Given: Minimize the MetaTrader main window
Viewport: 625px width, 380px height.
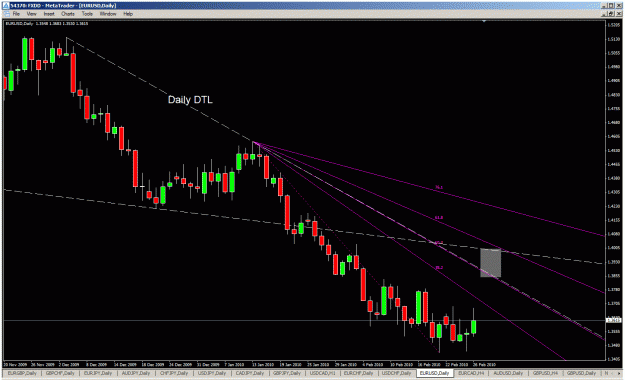Looking at the screenshot, I should 605,6.
